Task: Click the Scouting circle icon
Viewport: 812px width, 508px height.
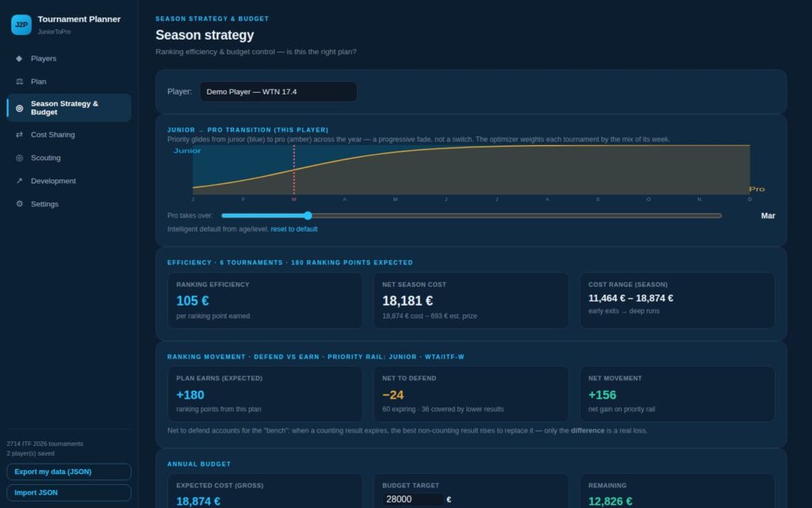Action: point(19,158)
